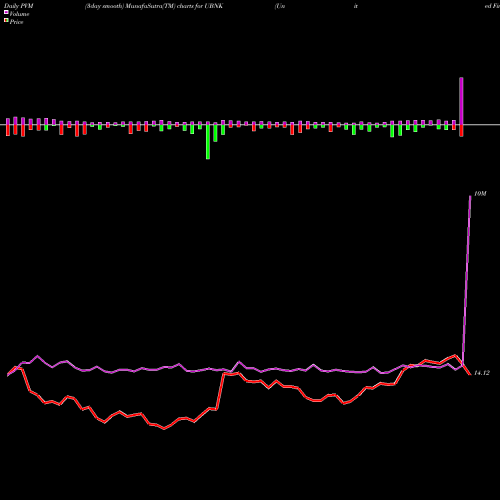Click the Price legend color swatch
500x500 pixels.
[x=6, y=20]
